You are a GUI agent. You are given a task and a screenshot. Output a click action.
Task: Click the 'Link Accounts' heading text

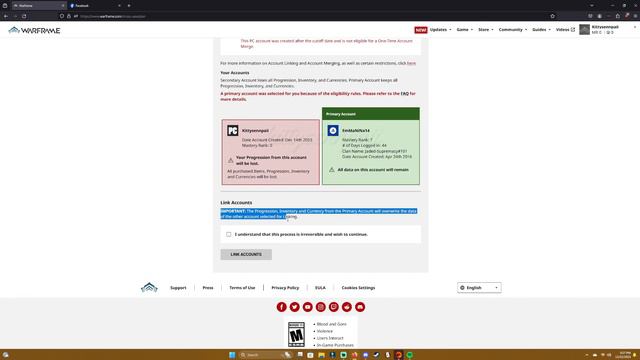236,202
